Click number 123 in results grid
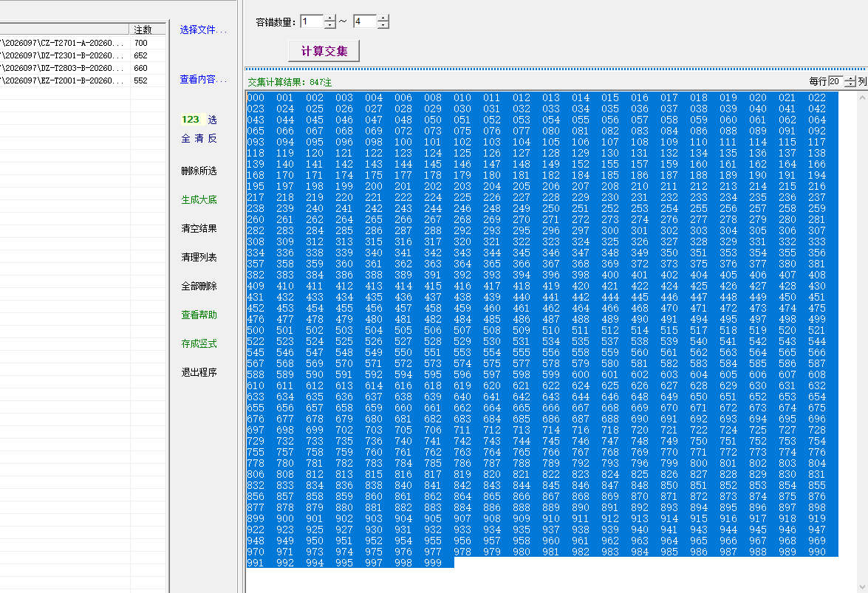The image size is (868, 593). 403,153
